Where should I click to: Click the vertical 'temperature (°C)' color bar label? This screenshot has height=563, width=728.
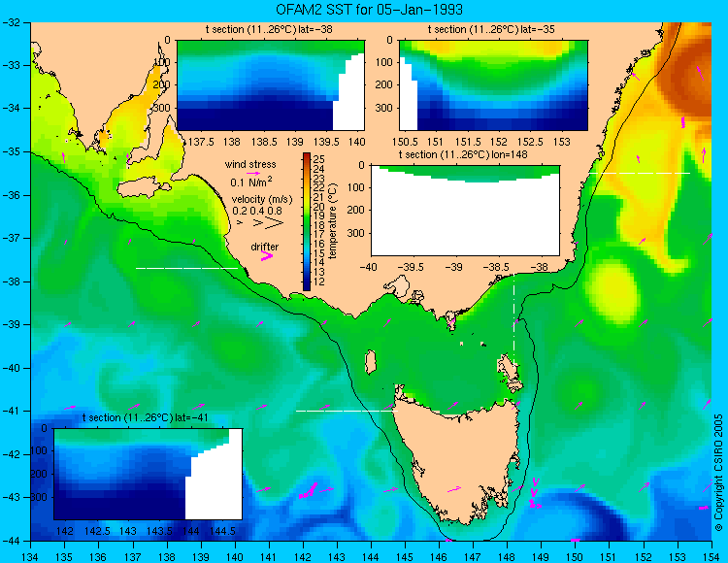pos(333,221)
